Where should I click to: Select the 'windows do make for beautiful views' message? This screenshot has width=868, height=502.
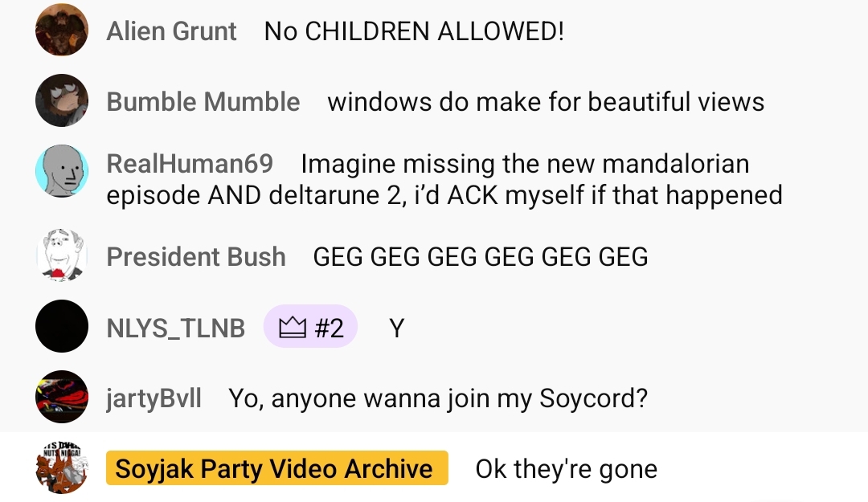(x=546, y=102)
